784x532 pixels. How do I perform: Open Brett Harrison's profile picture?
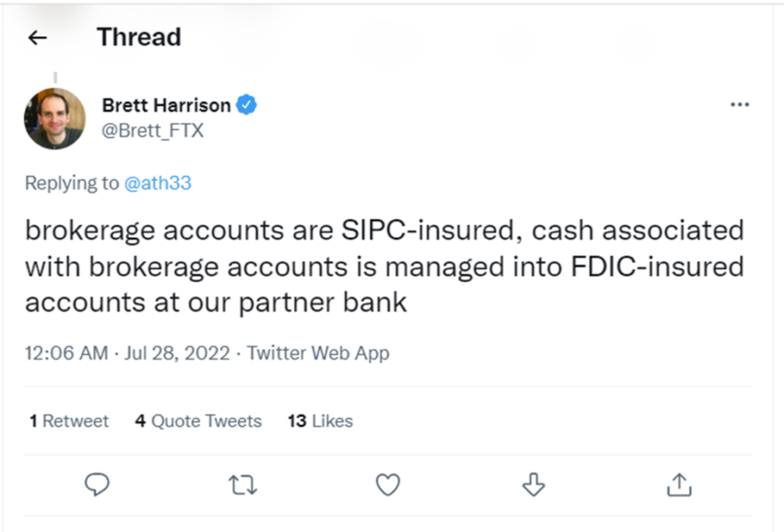pyautogui.click(x=54, y=119)
